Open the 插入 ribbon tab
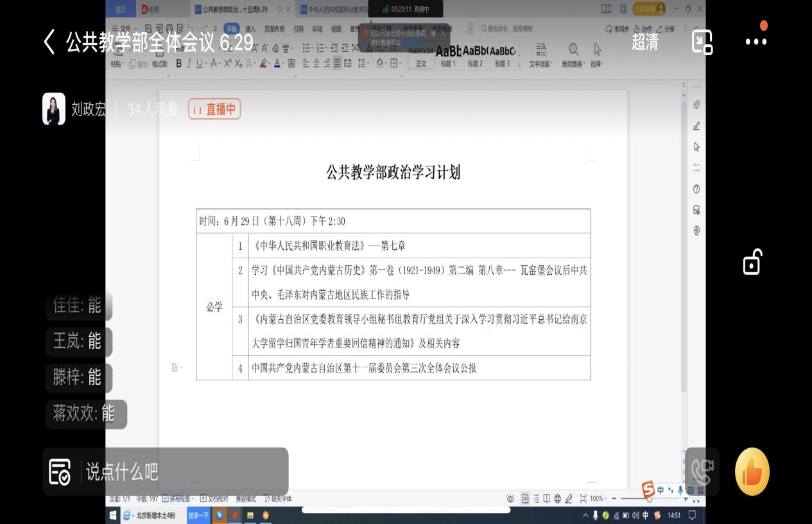This screenshot has width=812, height=524. pyautogui.click(x=250, y=29)
